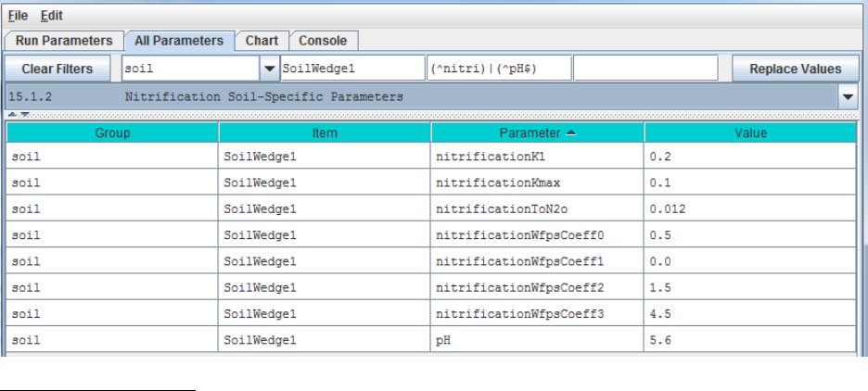Viewport: 868px width, 391px height.
Task: Open the Console tab
Action: pos(323,41)
